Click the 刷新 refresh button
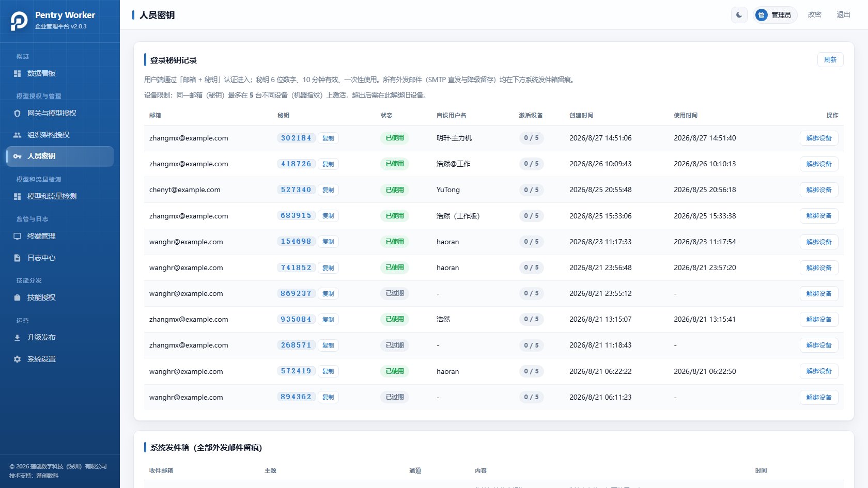The image size is (868, 488). click(x=830, y=59)
